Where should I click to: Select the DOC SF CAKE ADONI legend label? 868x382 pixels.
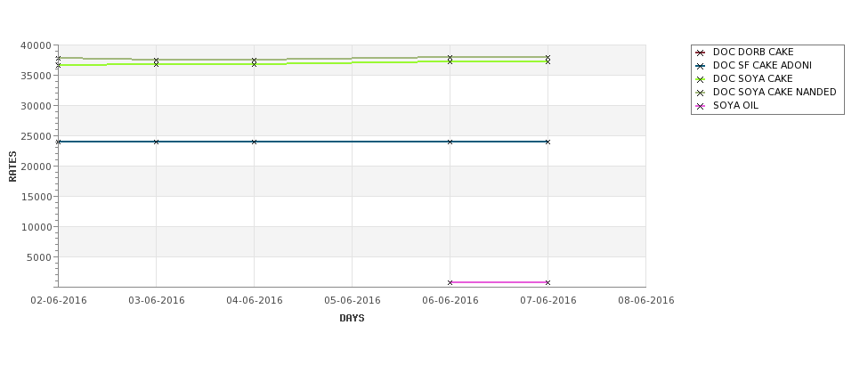tap(762, 65)
